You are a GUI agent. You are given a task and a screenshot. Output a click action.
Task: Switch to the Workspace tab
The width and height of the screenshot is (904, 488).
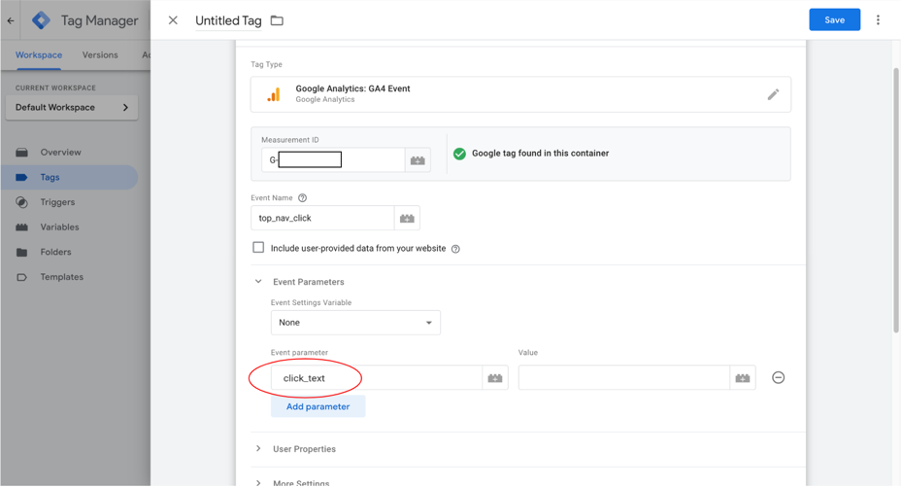coord(39,55)
